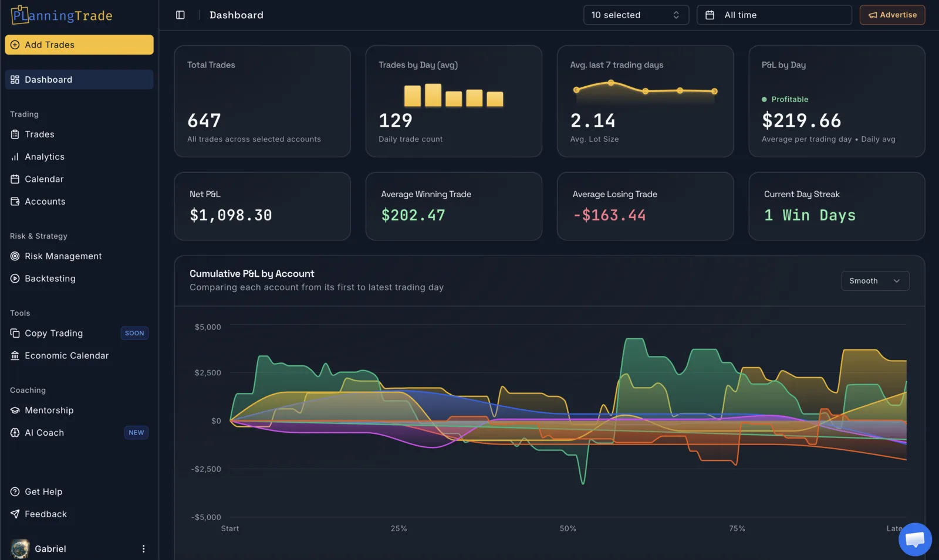The width and height of the screenshot is (939, 560).
Task: Click the Calendar icon in sidebar
Action: tap(15, 179)
